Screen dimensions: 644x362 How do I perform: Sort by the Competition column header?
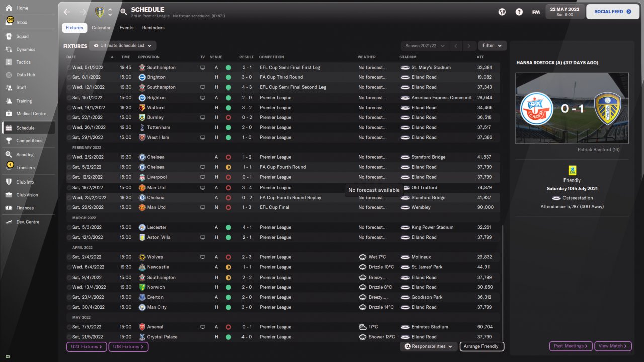click(272, 57)
